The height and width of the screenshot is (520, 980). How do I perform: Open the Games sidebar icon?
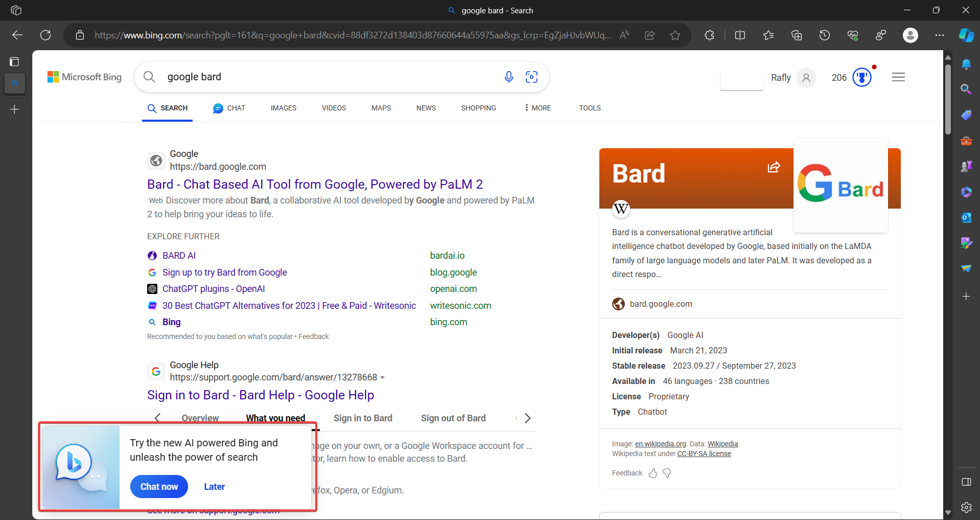pyautogui.click(x=966, y=166)
